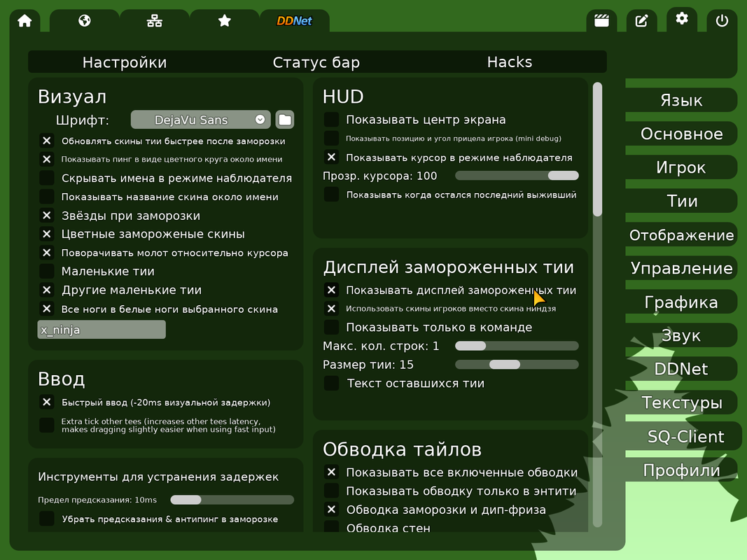
Task: Open the Язык settings page
Action: click(x=681, y=100)
